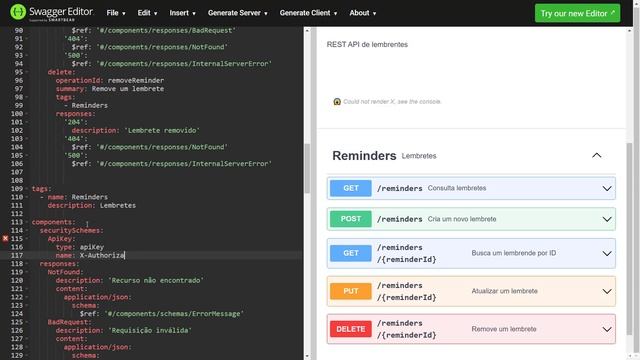Click '- name: Reminders' on line 110
Viewport: 640px width, 360px height.
(x=73, y=197)
